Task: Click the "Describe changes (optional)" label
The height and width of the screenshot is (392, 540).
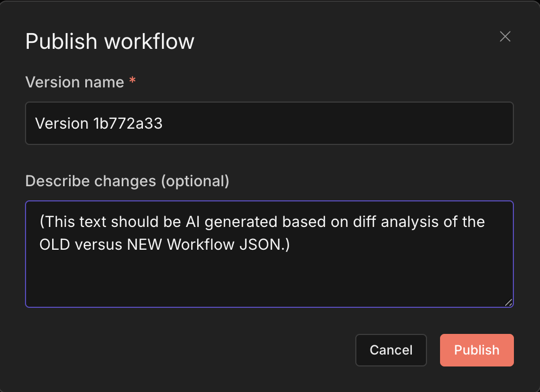Action: [127, 181]
